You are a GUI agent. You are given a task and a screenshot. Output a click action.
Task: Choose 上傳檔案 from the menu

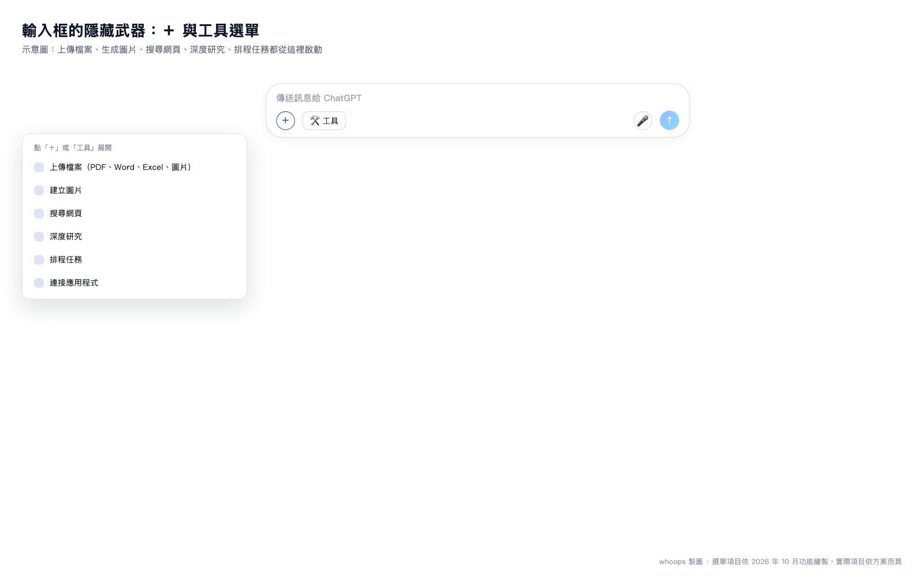[x=135, y=167]
